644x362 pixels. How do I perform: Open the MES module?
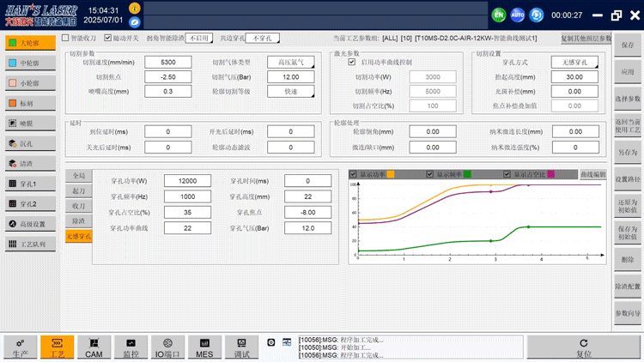point(204,347)
